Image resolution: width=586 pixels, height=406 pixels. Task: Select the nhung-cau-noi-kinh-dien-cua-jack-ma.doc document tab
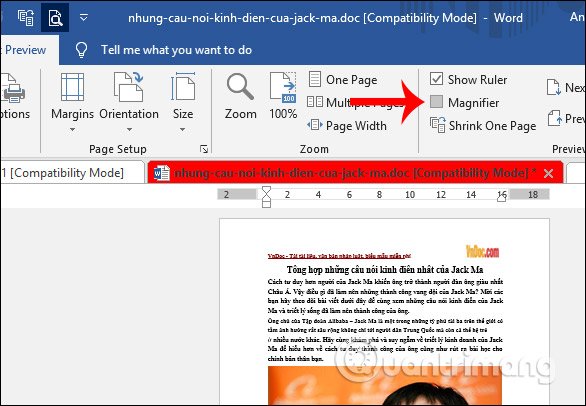tap(355, 173)
